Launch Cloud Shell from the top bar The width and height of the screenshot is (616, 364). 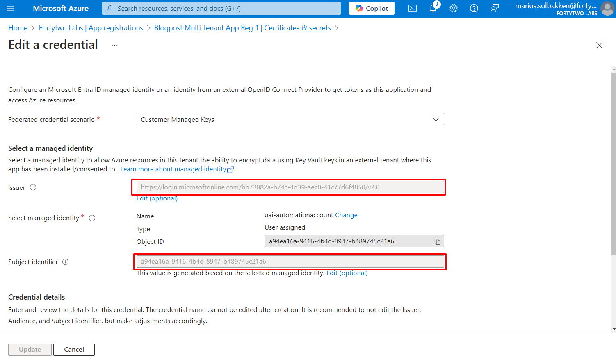(x=413, y=8)
